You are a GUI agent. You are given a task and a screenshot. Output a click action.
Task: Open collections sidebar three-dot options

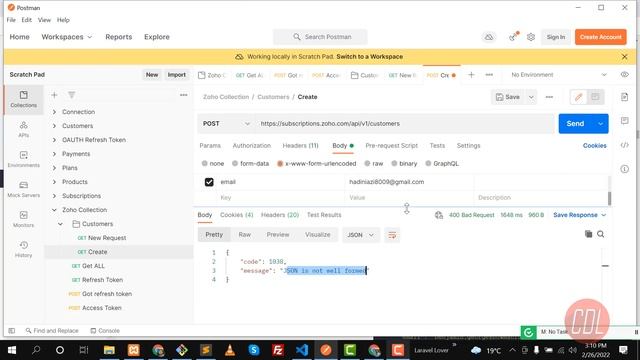[x=184, y=95]
